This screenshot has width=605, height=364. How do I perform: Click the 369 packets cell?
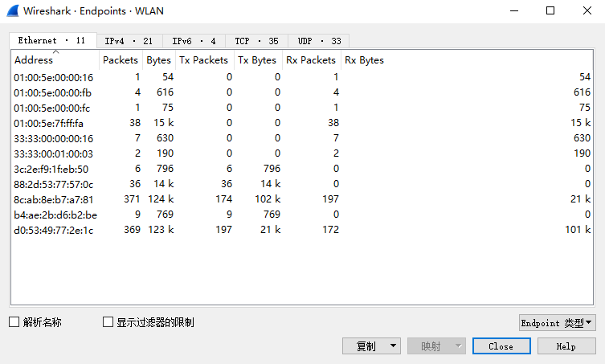[x=132, y=230]
